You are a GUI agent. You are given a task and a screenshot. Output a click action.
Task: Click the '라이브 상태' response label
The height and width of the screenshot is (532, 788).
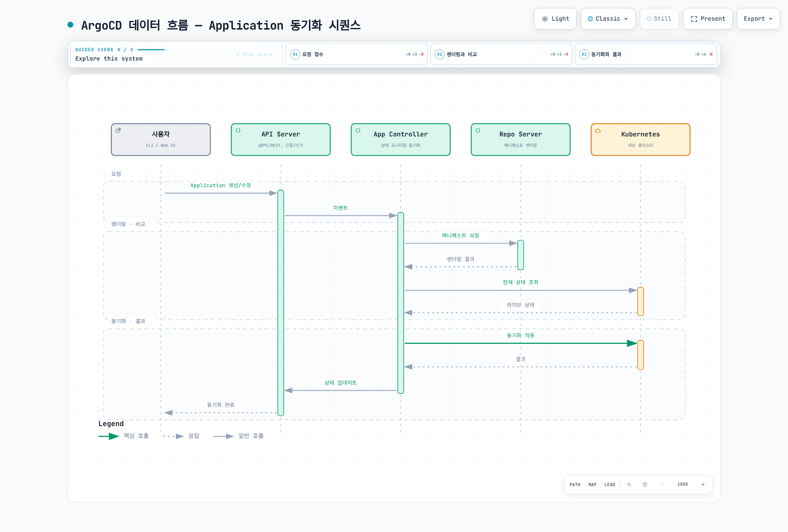point(521,305)
